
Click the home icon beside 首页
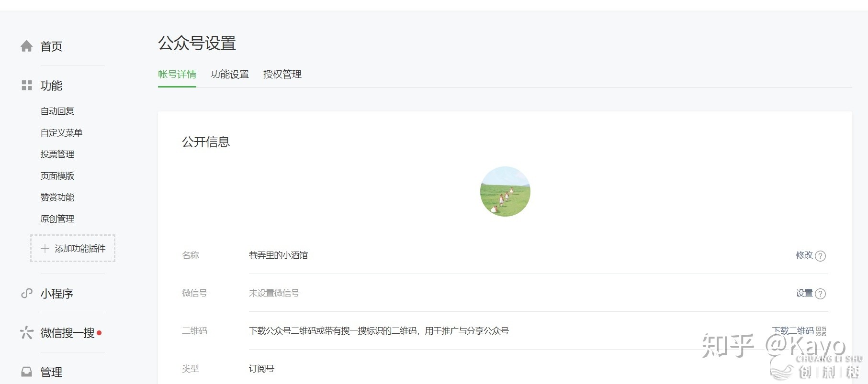27,46
